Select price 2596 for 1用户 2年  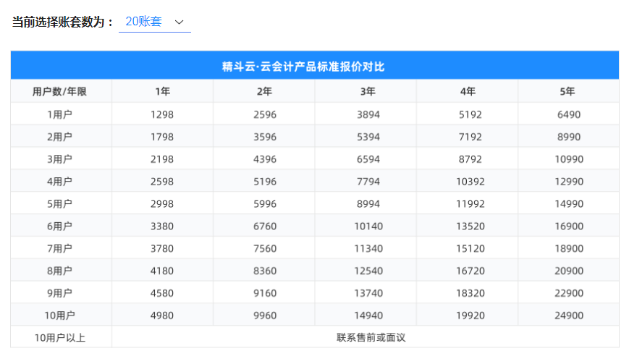point(265,114)
